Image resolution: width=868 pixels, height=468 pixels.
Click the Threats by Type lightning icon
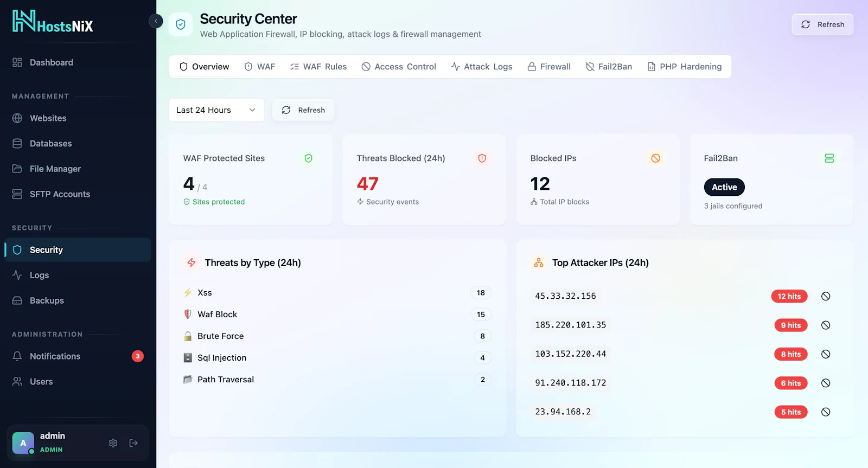(192, 262)
